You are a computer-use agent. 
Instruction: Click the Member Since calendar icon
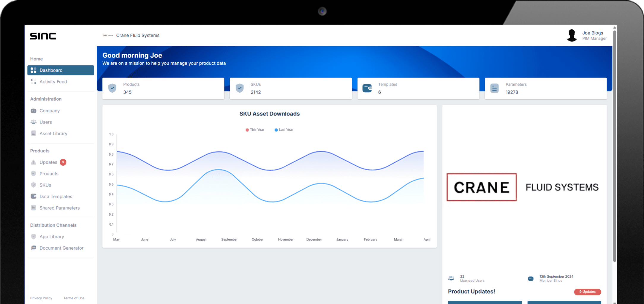tap(531, 278)
